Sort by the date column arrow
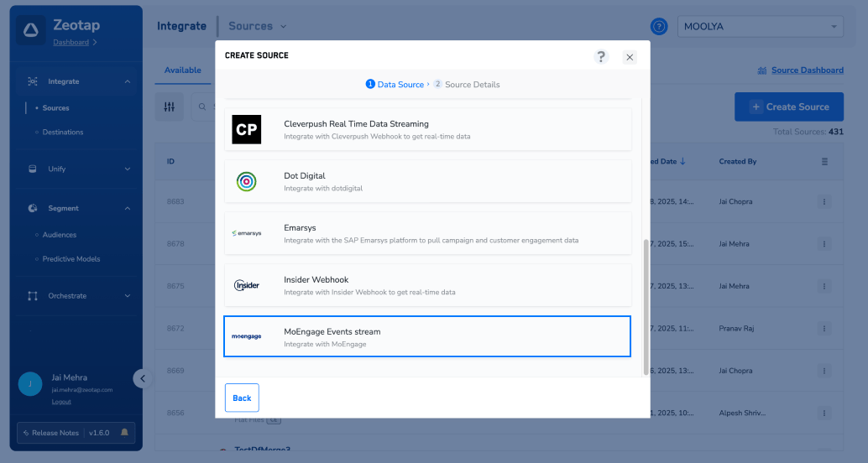 tap(682, 162)
